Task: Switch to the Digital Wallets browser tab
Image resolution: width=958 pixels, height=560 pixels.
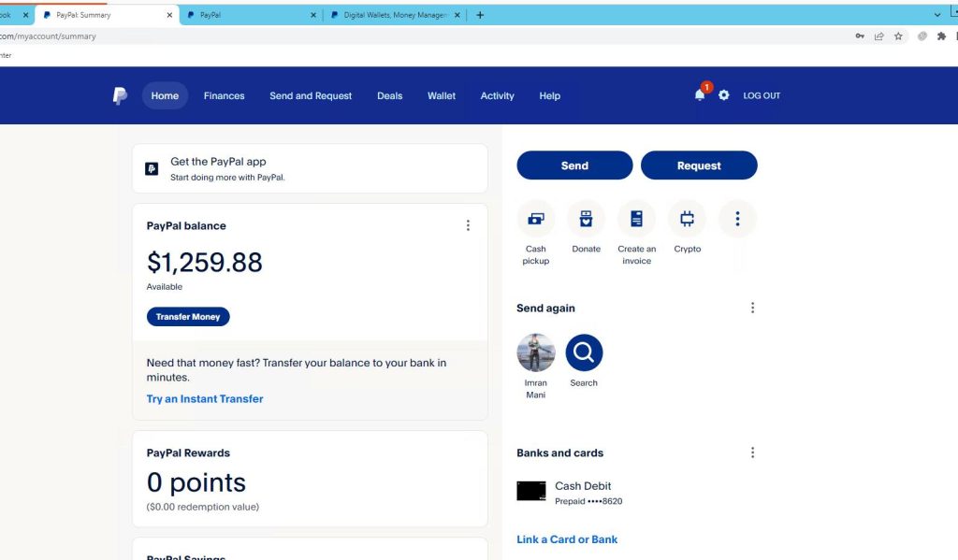Action: (x=395, y=15)
